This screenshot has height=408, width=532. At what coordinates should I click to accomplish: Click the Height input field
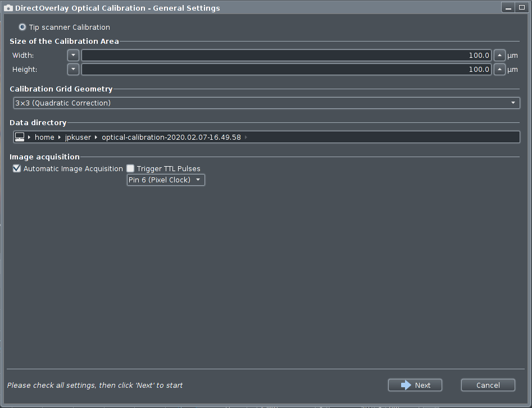287,69
